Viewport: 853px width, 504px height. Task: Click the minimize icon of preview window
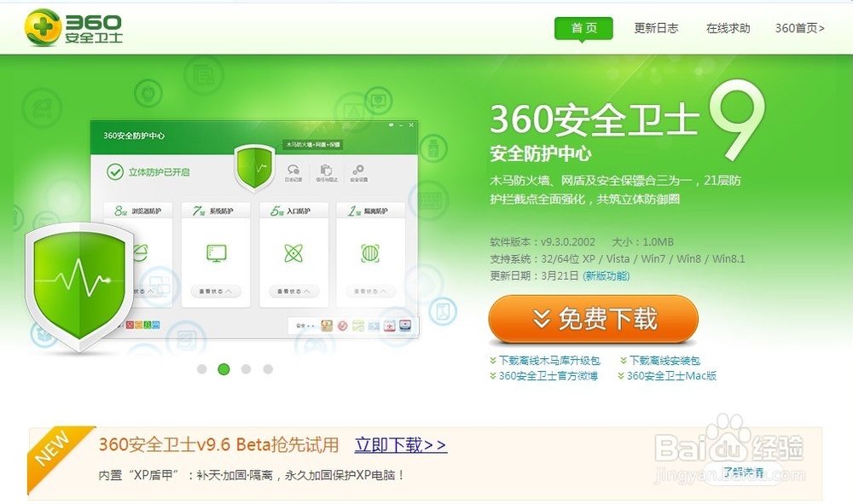click(401, 125)
